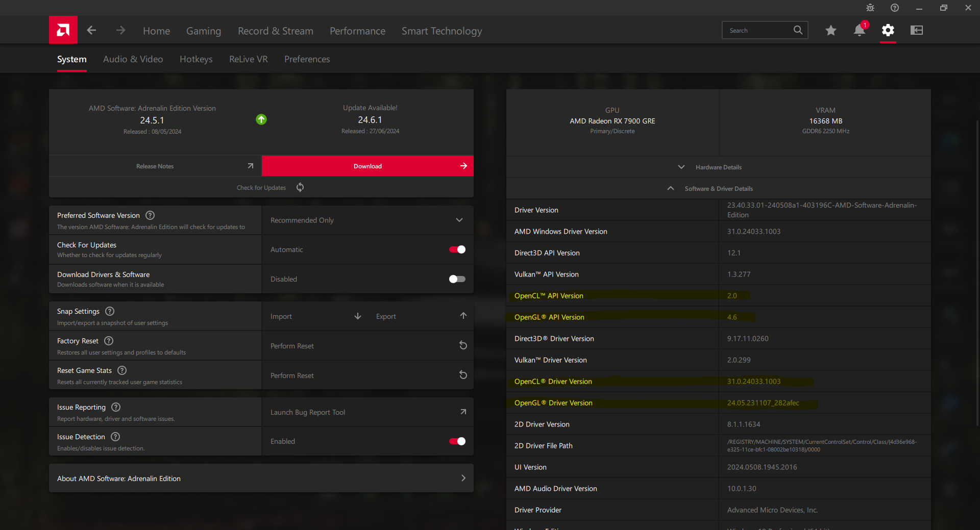Click the red Download button
This screenshot has width=980, height=530.
[x=367, y=166]
